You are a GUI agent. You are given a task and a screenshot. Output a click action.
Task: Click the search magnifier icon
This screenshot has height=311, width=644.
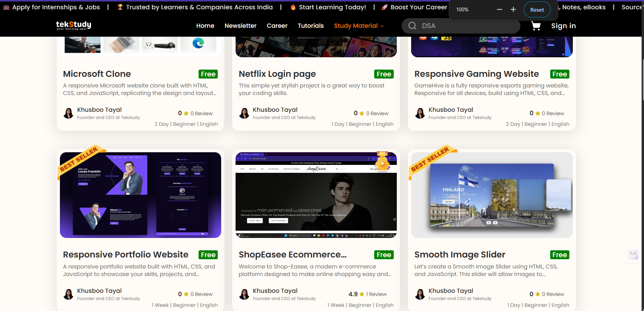412,26
